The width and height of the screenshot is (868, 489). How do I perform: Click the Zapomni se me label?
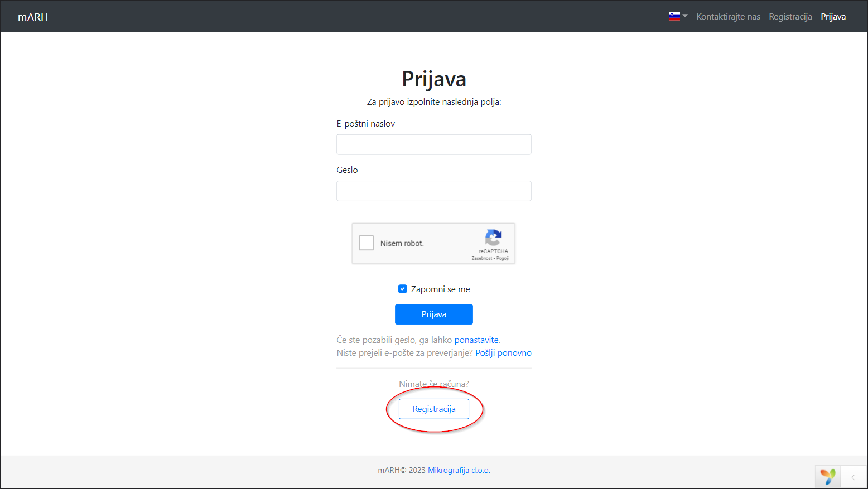pyautogui.click(x=440, y=289)
